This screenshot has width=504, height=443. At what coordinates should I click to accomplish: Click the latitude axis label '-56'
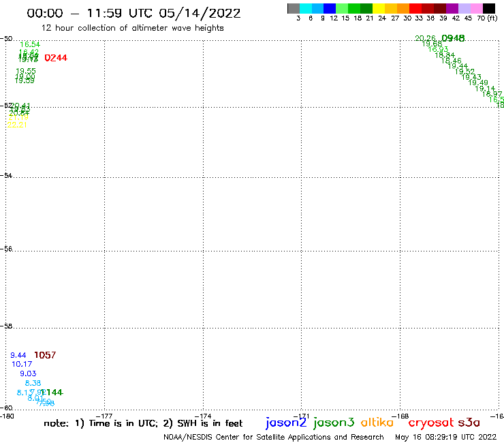6,249
